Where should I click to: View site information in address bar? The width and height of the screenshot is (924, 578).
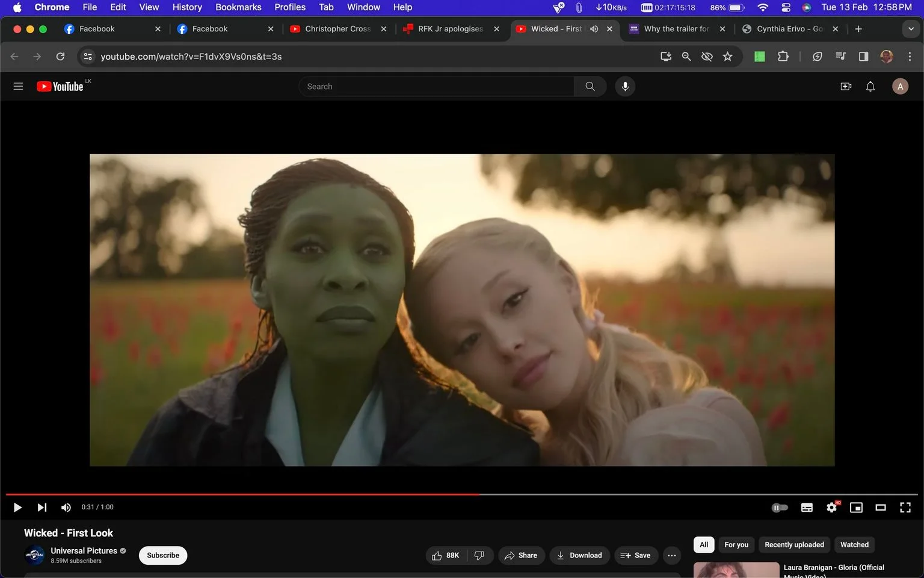(88, 56)
